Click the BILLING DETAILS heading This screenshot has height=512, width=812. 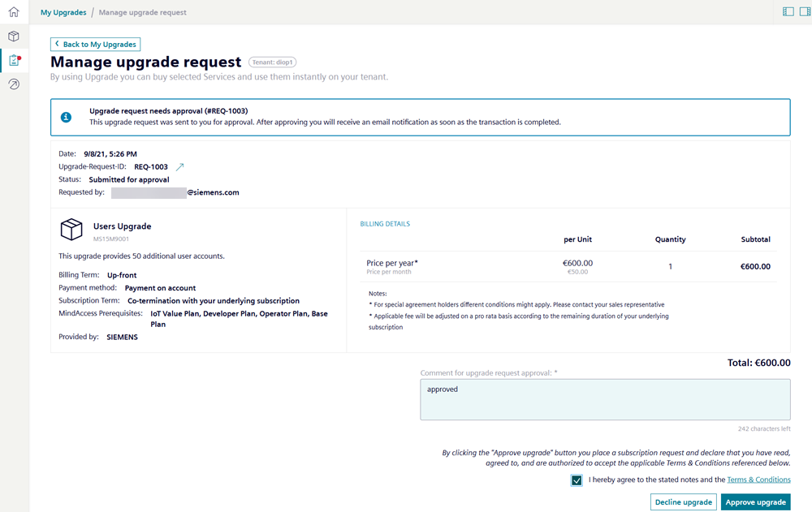click(385, 224)
